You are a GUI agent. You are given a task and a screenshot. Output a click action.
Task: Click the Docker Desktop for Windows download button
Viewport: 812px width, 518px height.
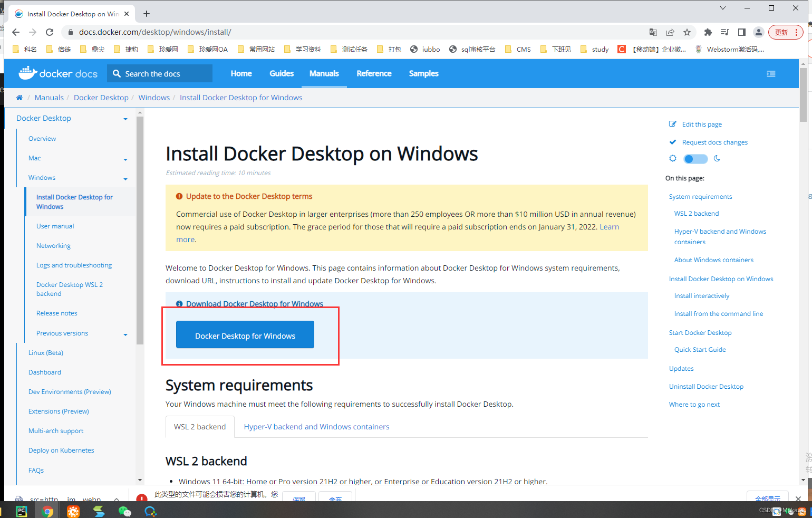pyautogui.click(x=245, y=335)
